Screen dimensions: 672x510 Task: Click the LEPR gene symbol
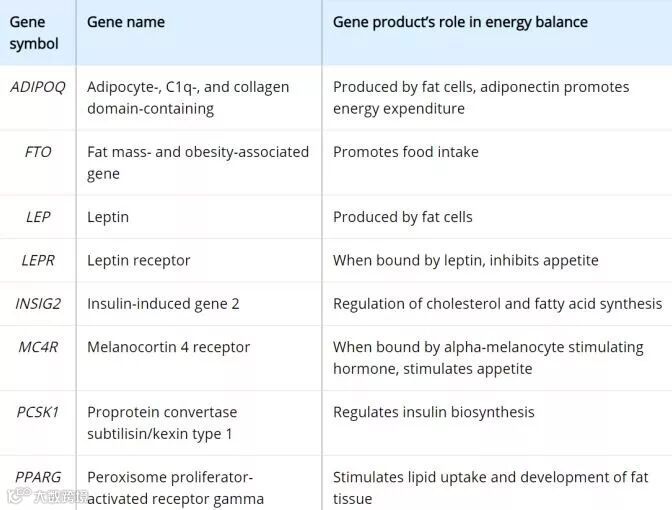37,260
